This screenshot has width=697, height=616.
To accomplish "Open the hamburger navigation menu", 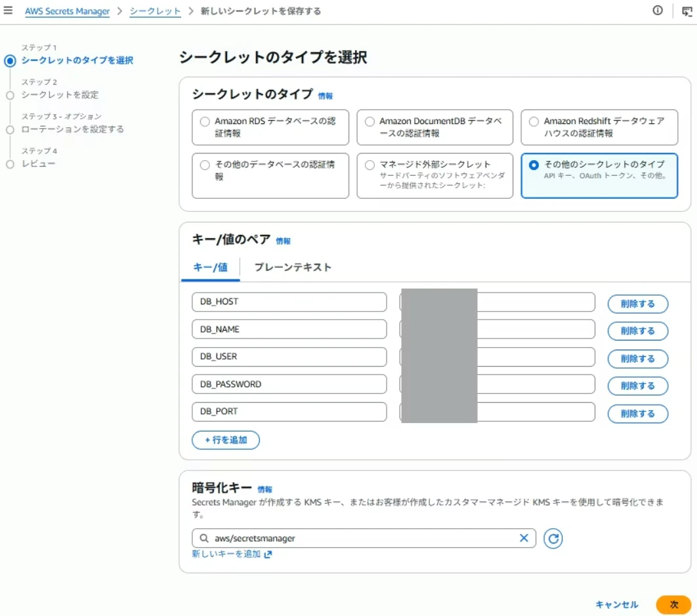I will click(x=8, y=10).
